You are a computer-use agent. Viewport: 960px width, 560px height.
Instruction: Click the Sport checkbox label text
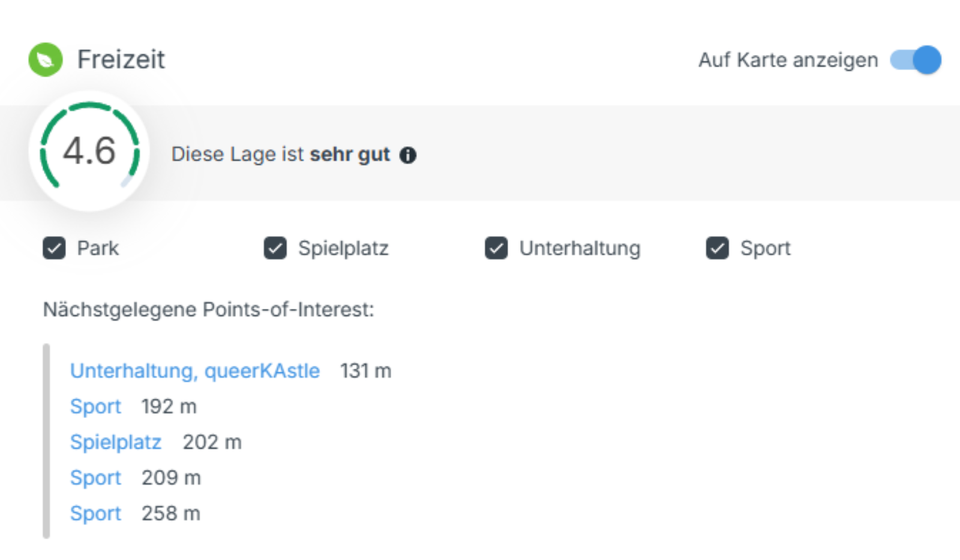click(765, 248)
